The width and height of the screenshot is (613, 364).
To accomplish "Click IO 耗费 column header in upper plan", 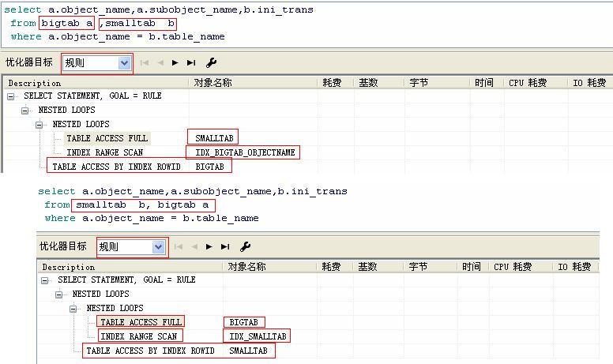I will pos(590,83).
